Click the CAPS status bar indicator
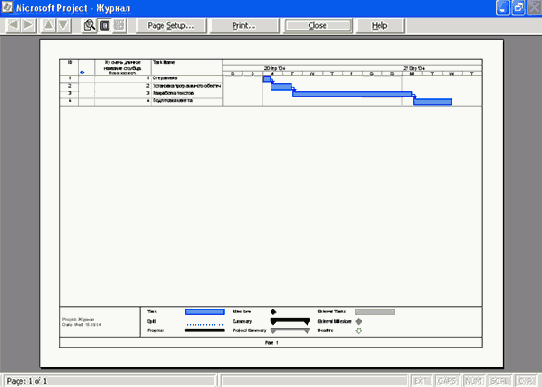 [447, 381]
